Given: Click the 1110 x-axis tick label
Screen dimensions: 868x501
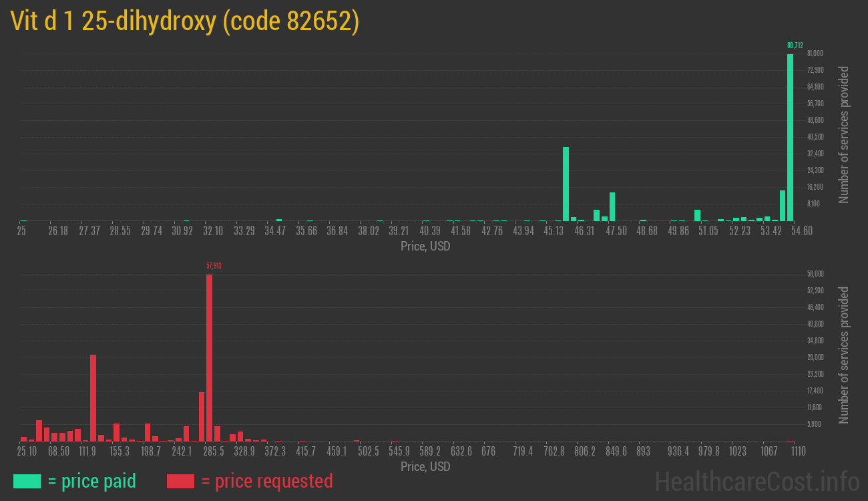Looking at the screenshot, I should pos(798,452).
